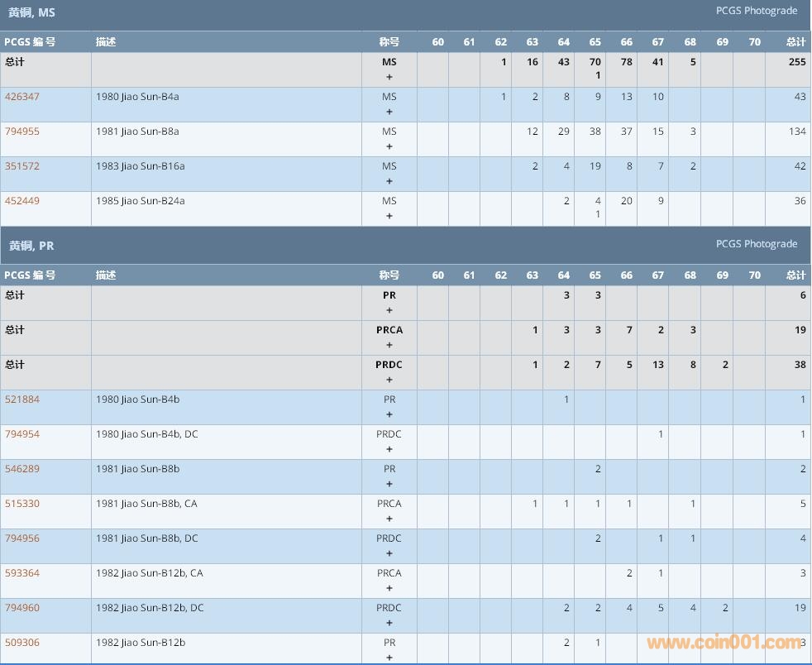Select the 452449 PCGS number link
Viewport: 812px width, 665px height.
point(22,201)
